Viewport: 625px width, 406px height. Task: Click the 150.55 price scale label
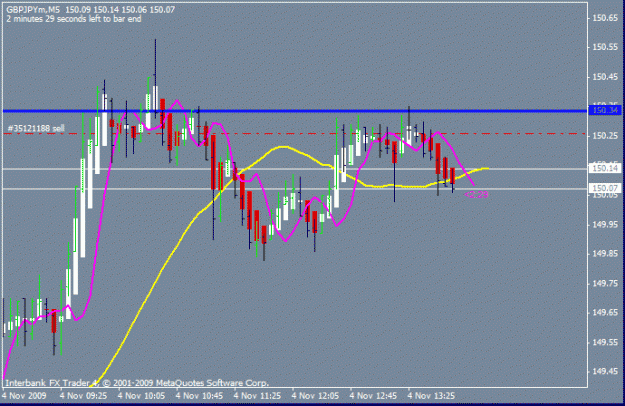pos(605,47)
